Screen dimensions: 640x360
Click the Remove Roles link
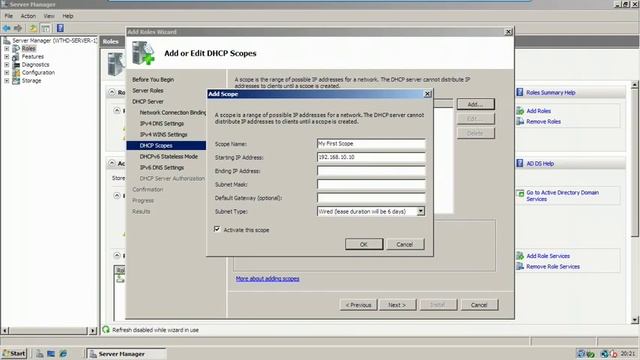[543, 121]
